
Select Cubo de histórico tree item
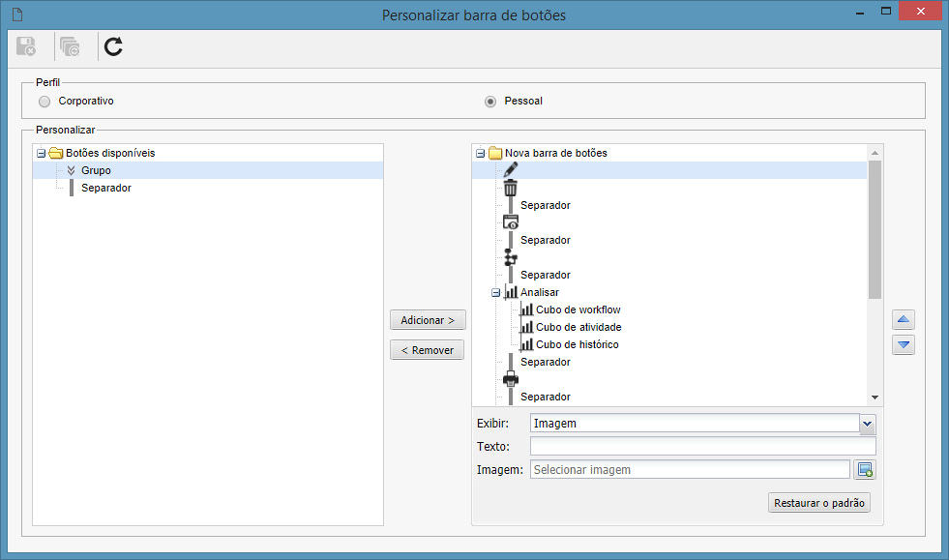pos(578,344)
